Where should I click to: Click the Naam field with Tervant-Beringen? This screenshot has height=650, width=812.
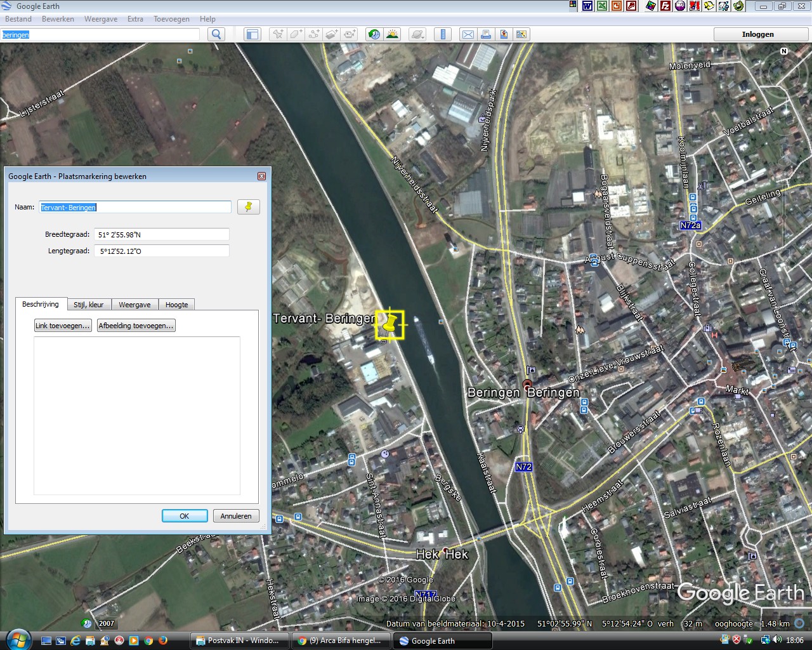point(135,207)
